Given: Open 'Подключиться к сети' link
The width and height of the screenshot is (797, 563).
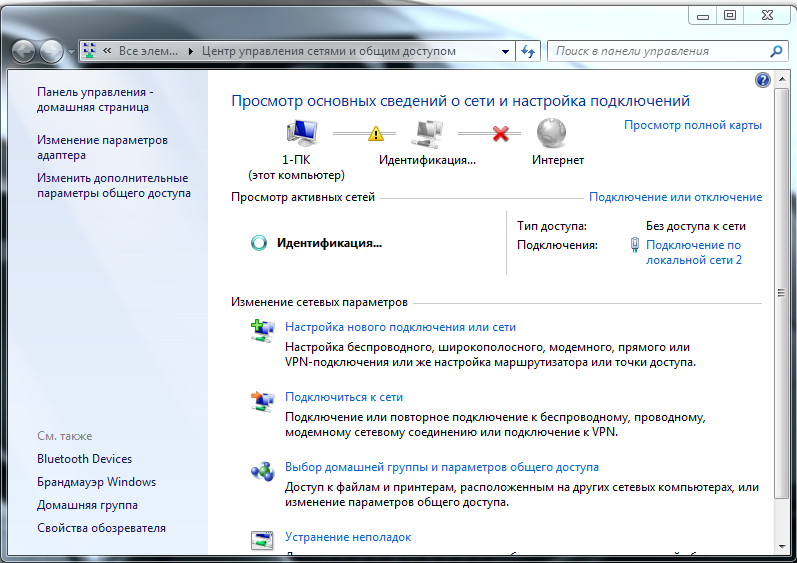Looking at the screenshot, I should point(344,397).
